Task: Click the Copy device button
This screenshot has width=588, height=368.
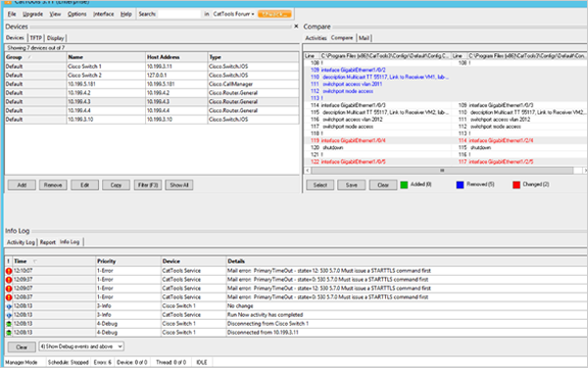Action: point(117,185)
